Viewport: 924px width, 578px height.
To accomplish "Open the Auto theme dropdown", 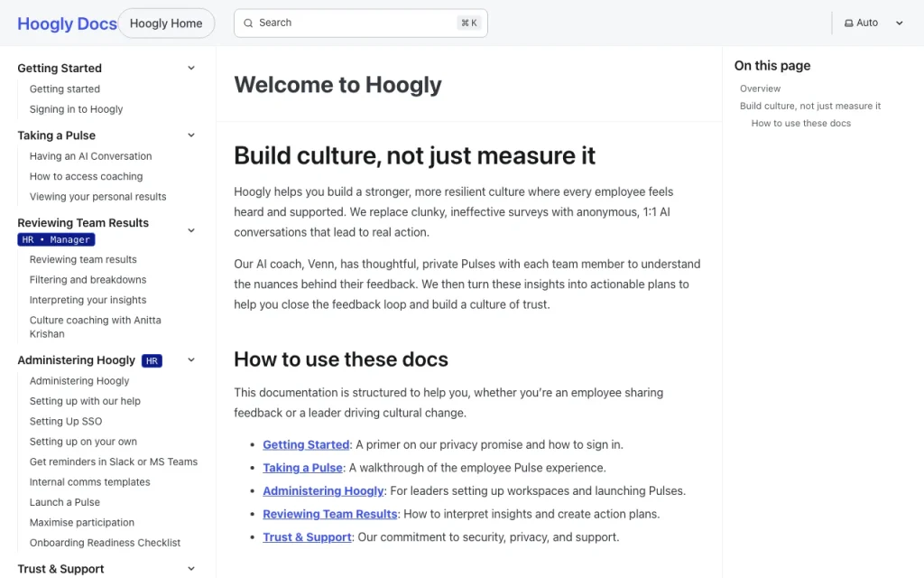I will (873, 23).
